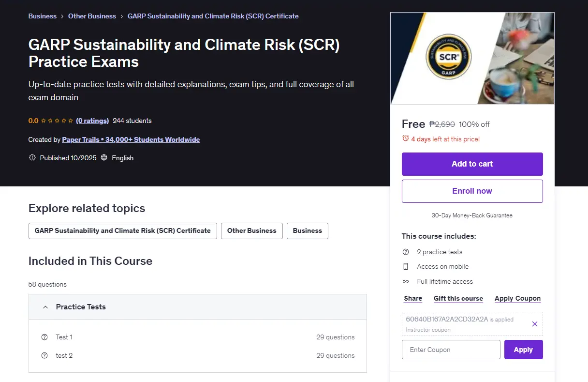
Task: Click the badge icon next to Published 10/2025
Action: coord(32,158)
